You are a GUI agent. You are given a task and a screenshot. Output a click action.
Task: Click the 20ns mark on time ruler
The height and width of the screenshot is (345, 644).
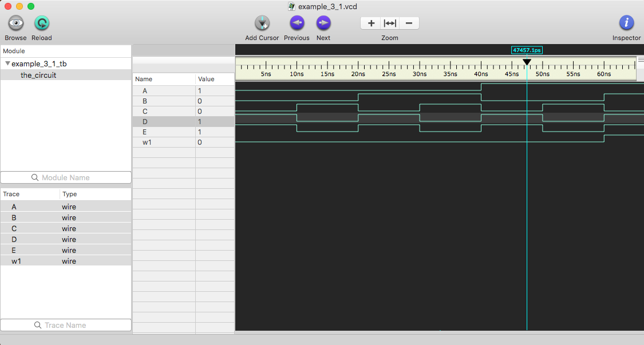tap(358, 74)
